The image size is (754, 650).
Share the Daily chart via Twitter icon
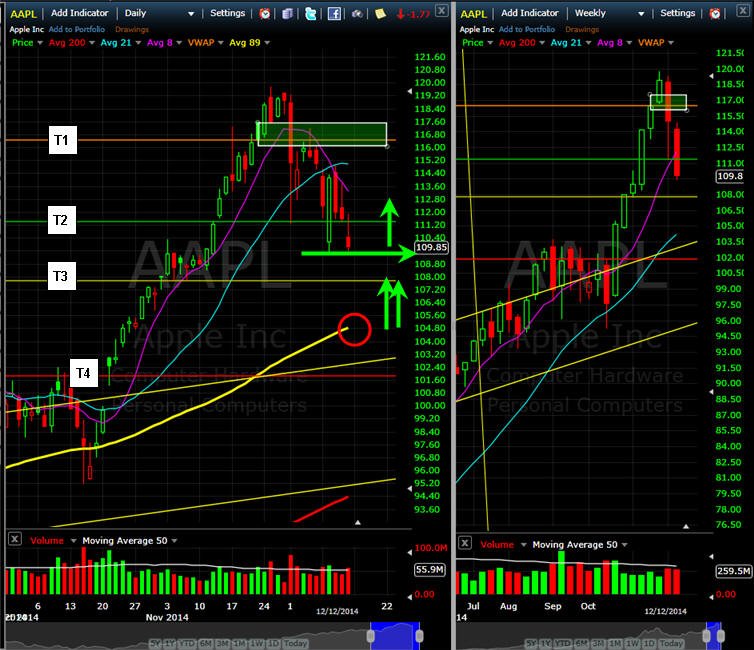pyautogui.click(x=311, y=13)
